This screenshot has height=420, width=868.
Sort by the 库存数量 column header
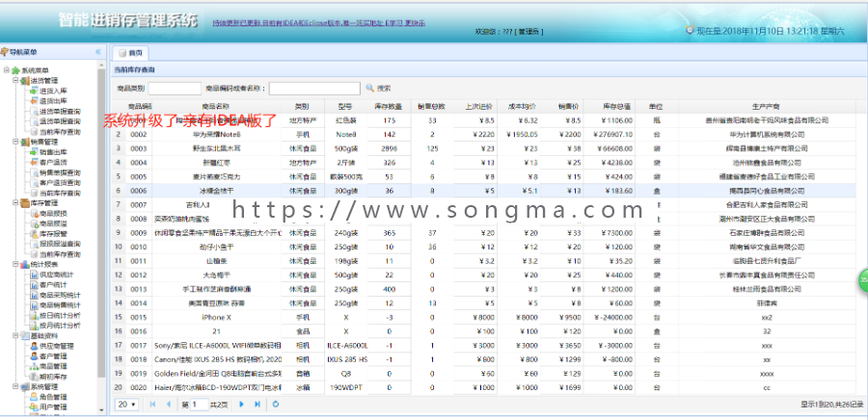pos(389,106)
